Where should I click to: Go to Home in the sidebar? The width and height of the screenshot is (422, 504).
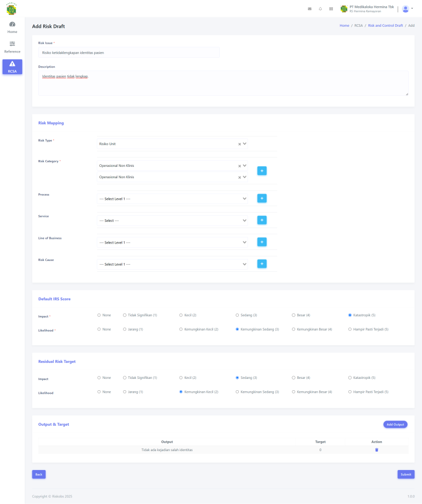coord(12,27)
